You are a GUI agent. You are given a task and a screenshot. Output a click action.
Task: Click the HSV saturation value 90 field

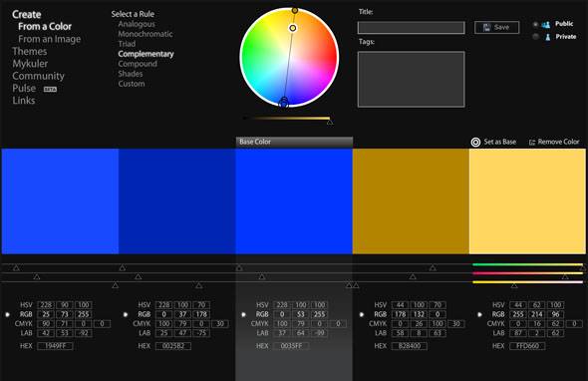tap(65, 305)
